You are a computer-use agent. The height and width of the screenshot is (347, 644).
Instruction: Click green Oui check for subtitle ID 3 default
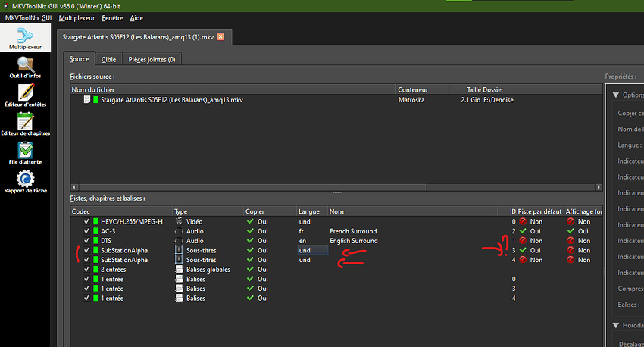(x=523, y=250)
